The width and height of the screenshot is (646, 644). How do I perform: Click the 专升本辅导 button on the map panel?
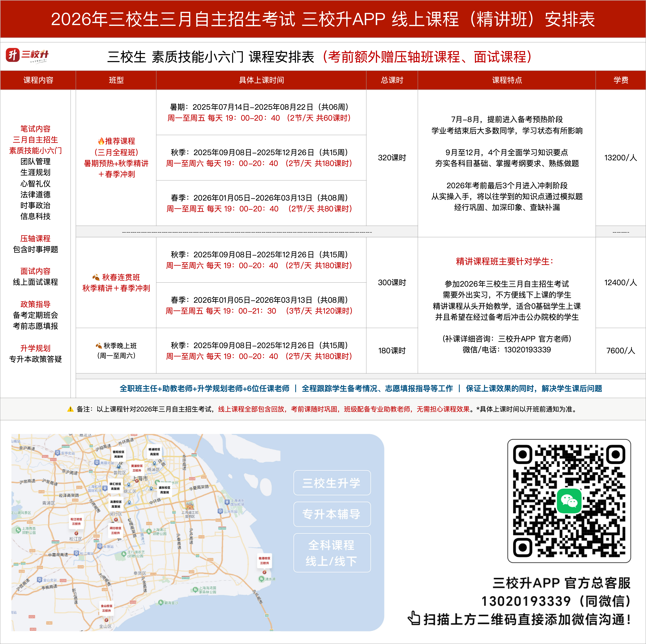[332, 514]
